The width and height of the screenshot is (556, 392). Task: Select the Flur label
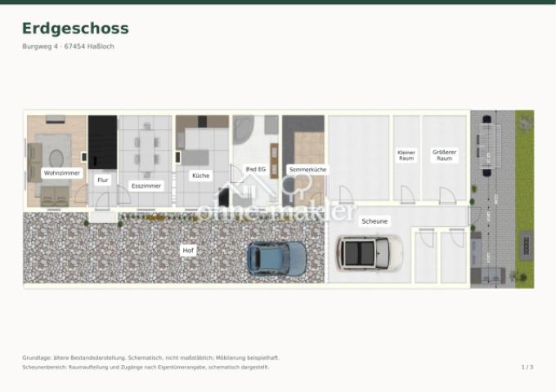tap(102, 180)
